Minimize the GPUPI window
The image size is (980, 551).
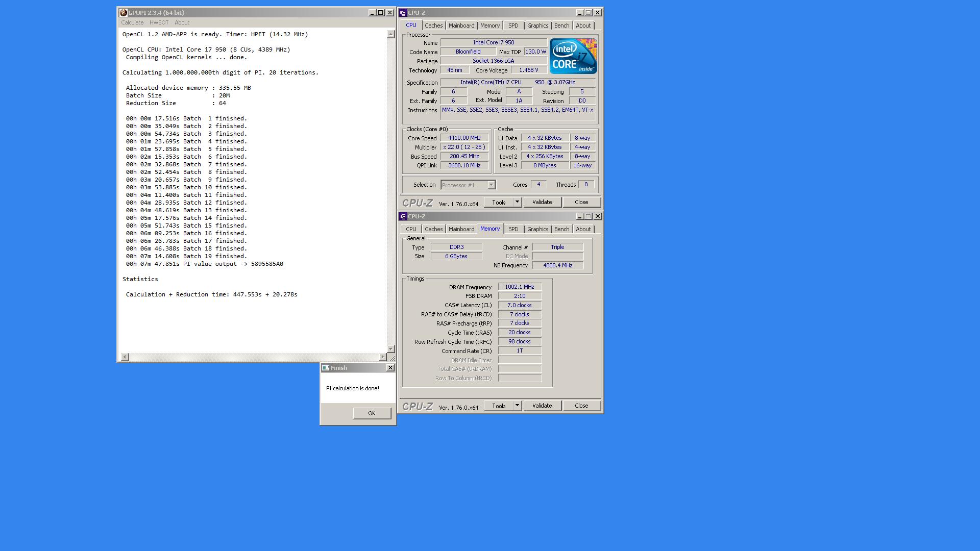372,13
